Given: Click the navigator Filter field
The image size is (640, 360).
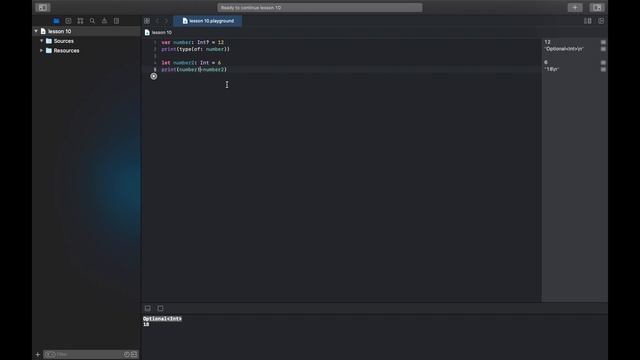Looking at the screenshot, I should (91, 354).
